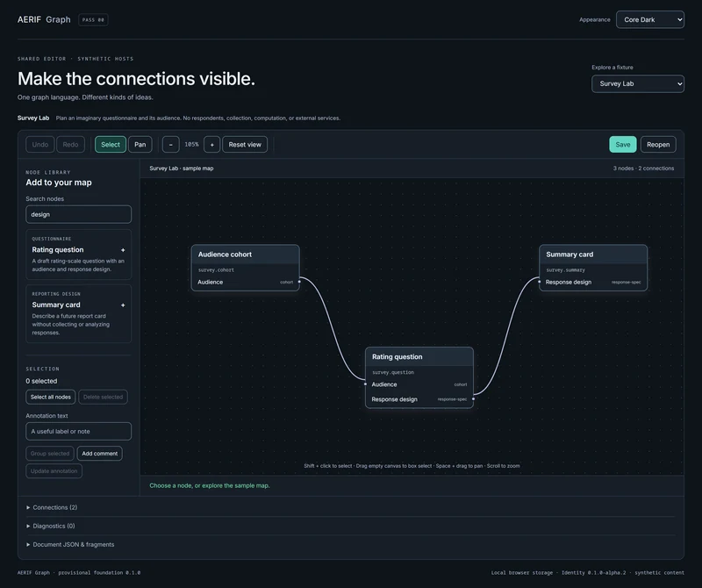The width and height of the screenshot is (702, 588).
Task: Open the Explore a fixture dropdown
Action: 638,83
